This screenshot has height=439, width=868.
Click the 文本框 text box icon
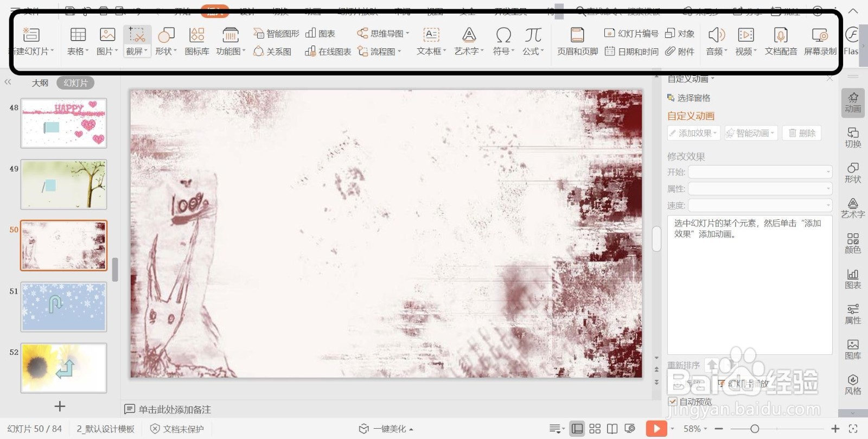(x=431, y=35)
